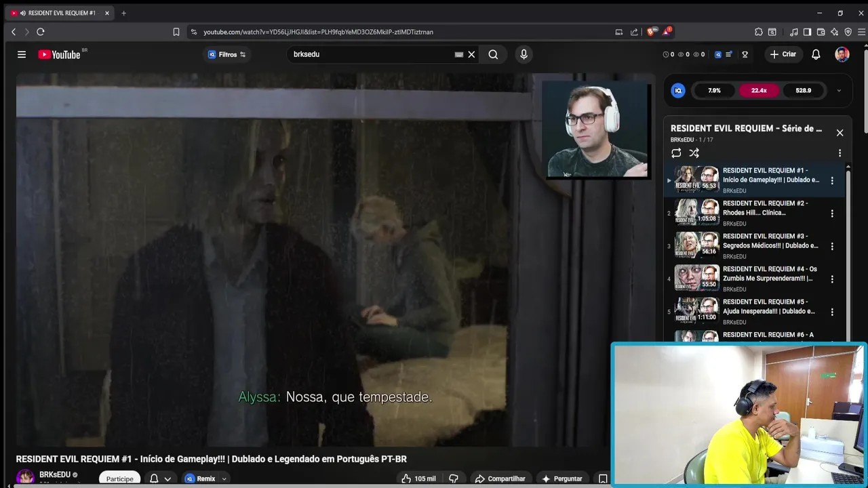The height and width of the screenshot is (488, 868).
Task: Click the blue vidIQ logo in score bar
Action: [678, 90]
